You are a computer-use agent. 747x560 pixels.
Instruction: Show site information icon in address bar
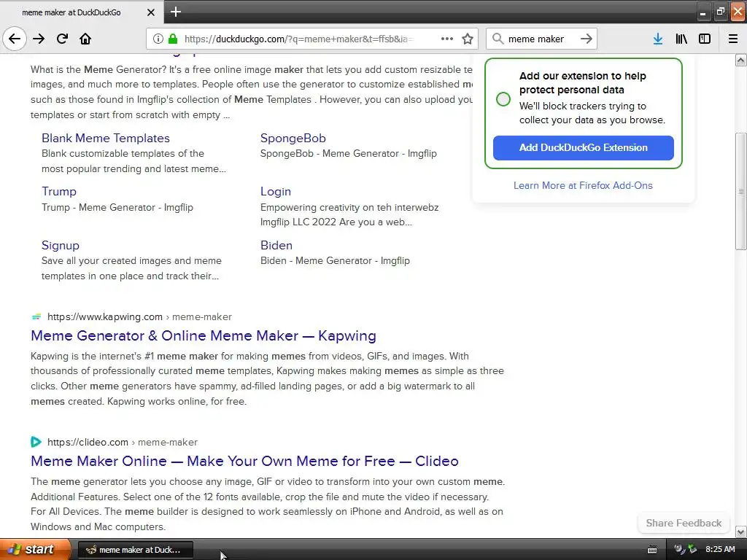click(x=158, y=39)
